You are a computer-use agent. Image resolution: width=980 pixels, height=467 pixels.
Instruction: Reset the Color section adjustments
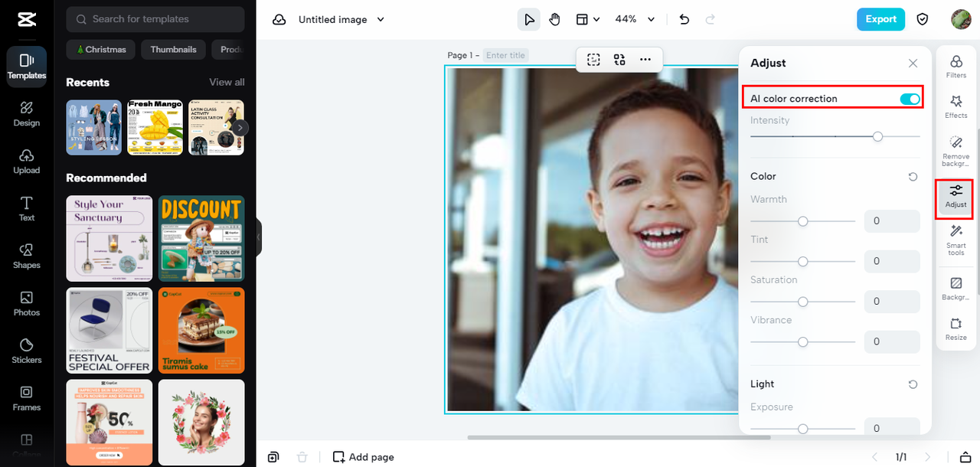(x=913, y=177)
